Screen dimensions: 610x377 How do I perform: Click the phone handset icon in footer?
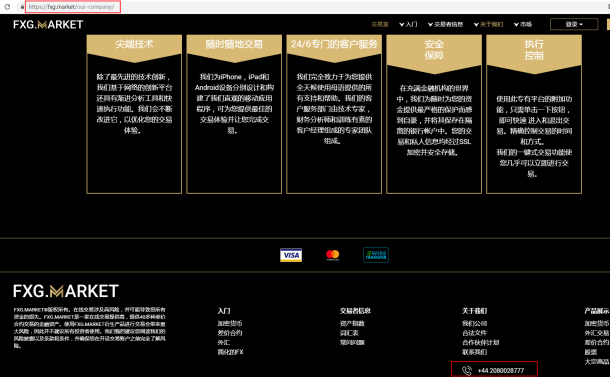coord(467,370)
